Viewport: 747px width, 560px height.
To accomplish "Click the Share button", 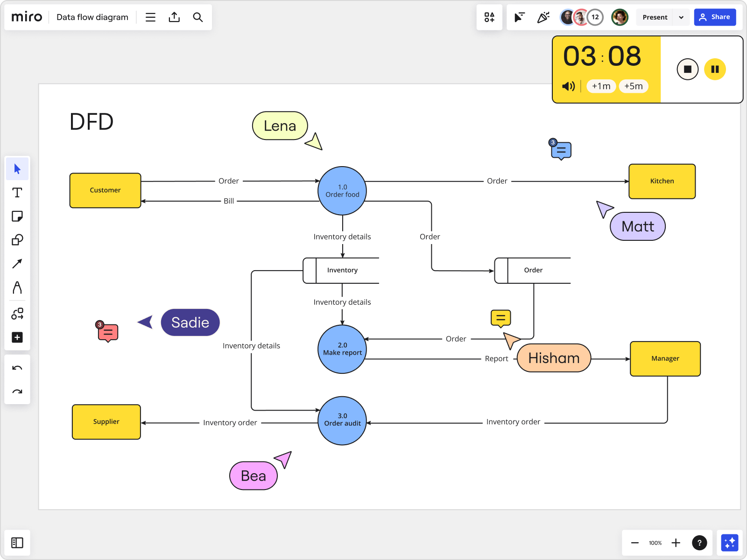I will 715,17.
